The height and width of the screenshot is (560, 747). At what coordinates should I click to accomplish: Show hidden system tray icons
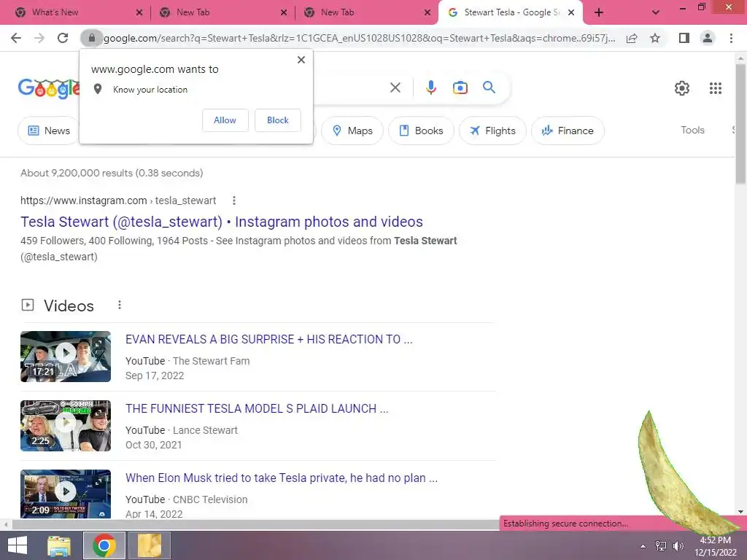[643, 546]
